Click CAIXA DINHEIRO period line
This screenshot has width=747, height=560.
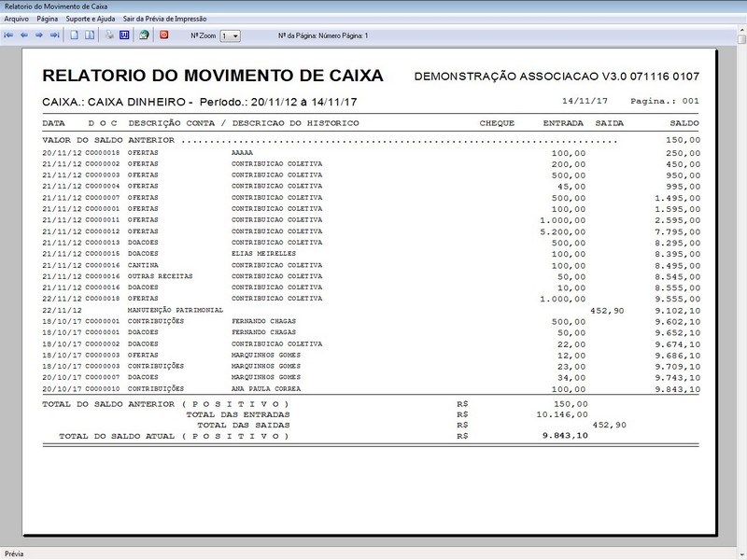coord(200,102)
